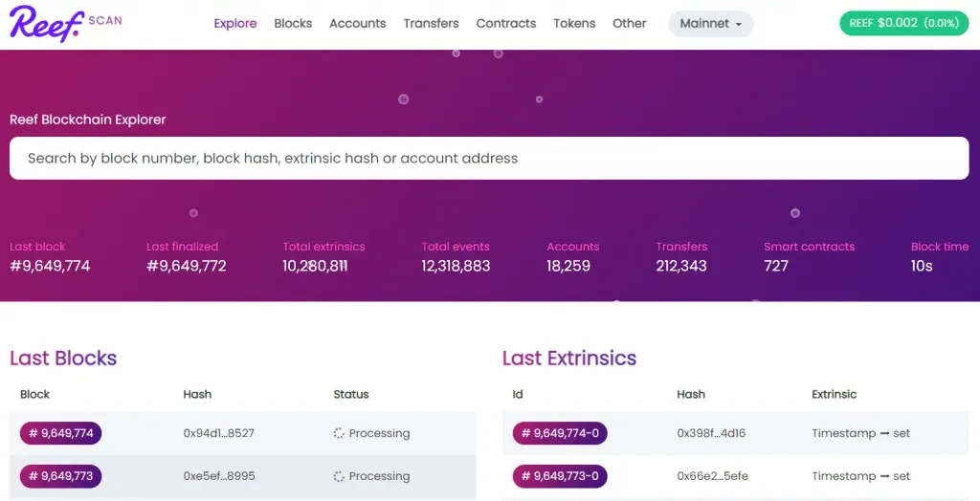Open block # 9,649,774 badge
Image resolution: width=980 pixels, height=501 pixels.
coord(61,433)
